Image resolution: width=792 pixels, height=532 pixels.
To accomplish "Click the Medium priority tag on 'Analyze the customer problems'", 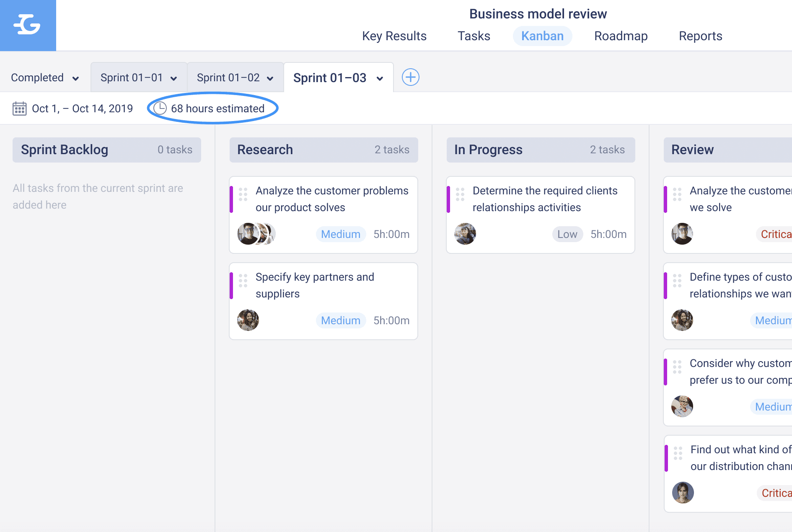I will [340, 234].
